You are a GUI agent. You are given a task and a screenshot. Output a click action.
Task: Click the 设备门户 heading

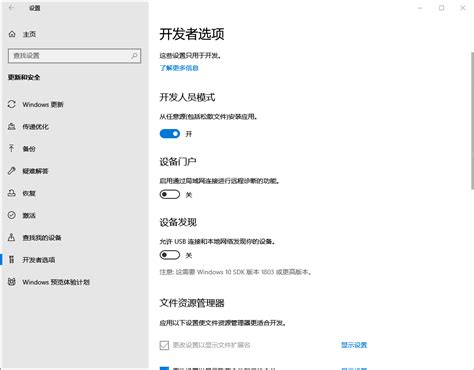[x=178, y=162]
